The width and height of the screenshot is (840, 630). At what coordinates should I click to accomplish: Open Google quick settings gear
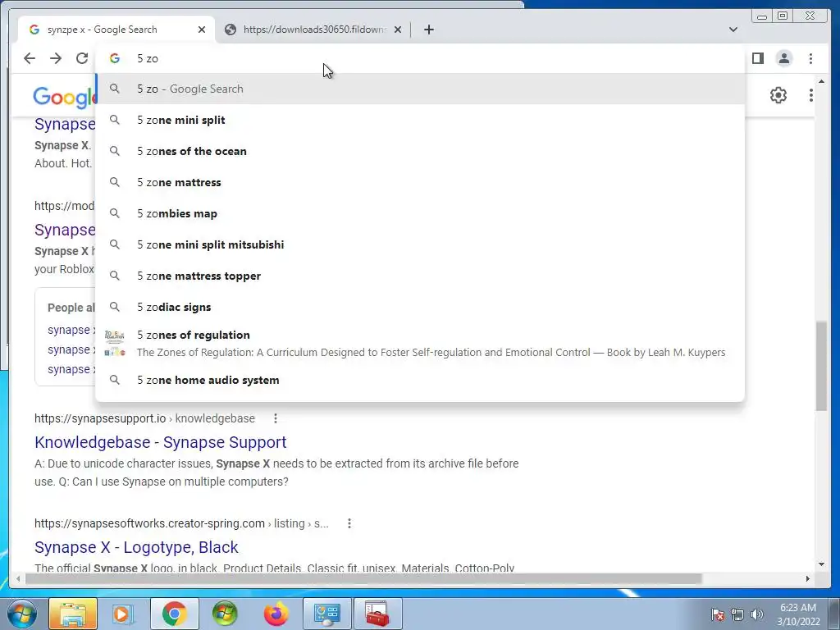pos(778,95)
